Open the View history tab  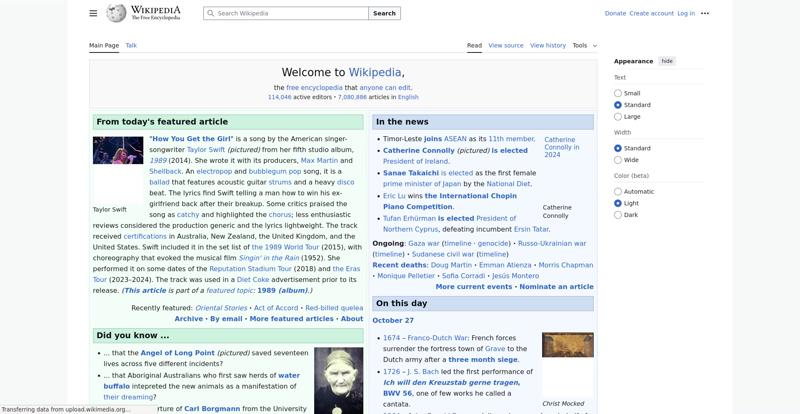[x=547, y=45]
